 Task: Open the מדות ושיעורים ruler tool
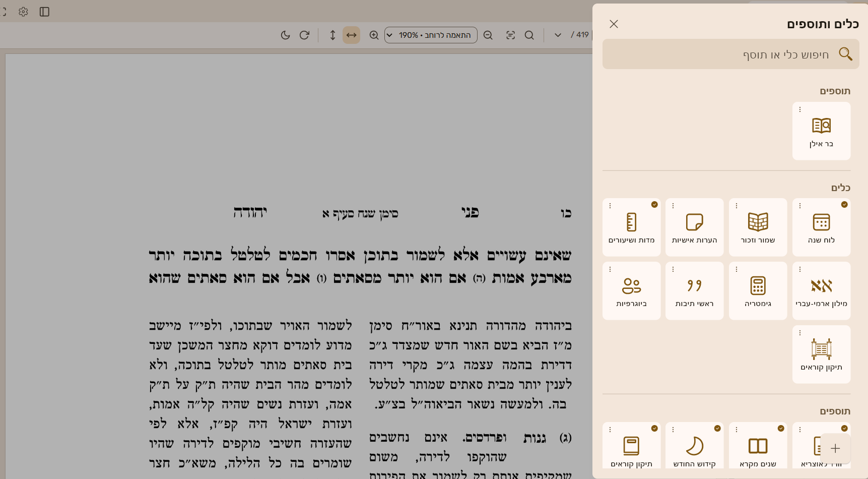[x=631, y=227]
